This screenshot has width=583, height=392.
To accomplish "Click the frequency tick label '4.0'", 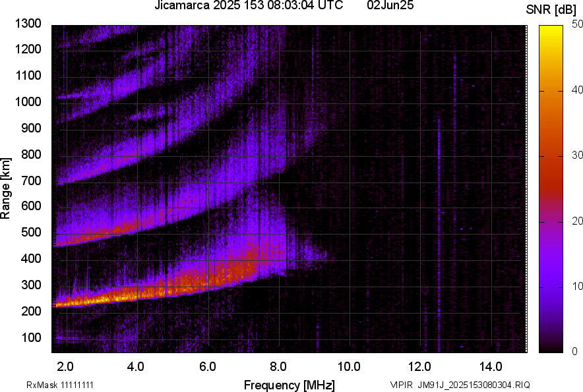I will click(x=135, y=367).
